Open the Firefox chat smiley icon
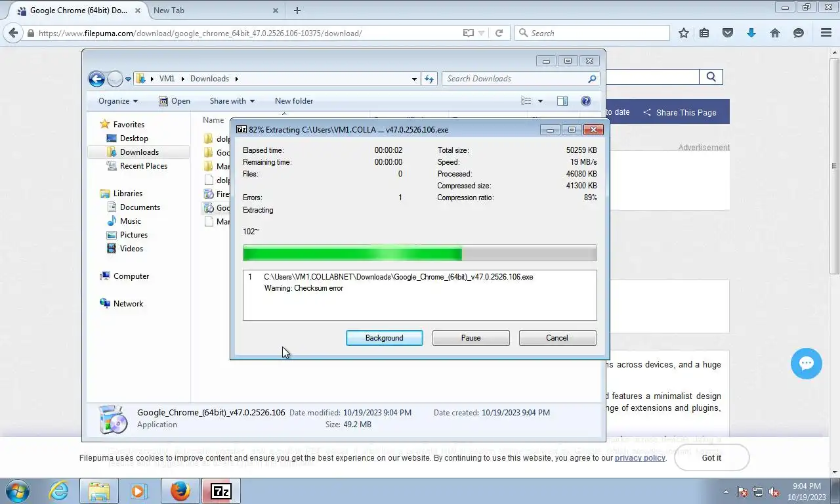Viewport: 840px width, 504px height. 799,33
